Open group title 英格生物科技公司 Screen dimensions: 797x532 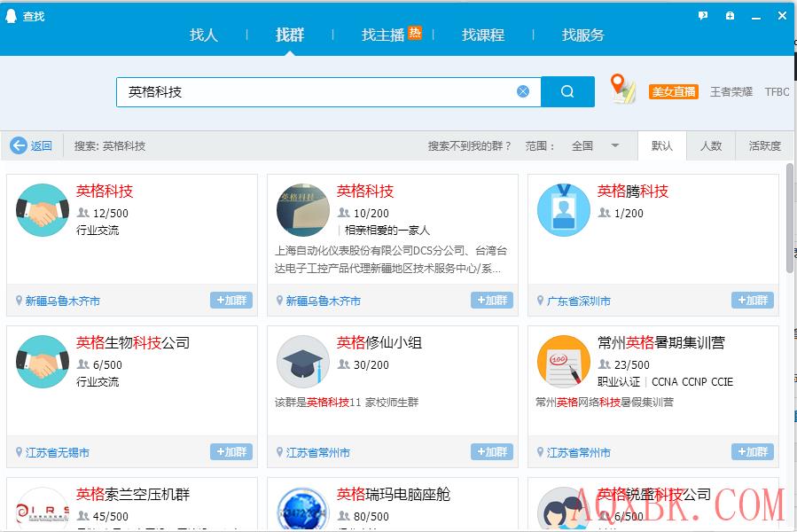tap(133, 343)
